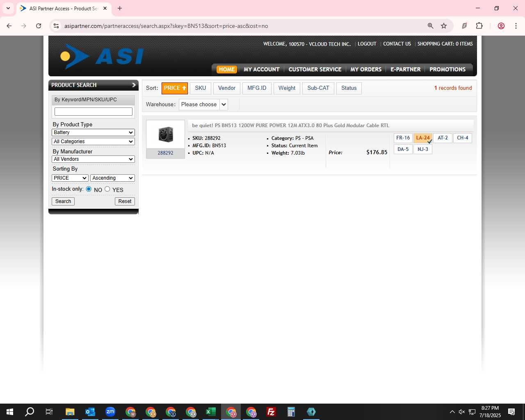
Task: Open the Warehouse 'Please choose' dropdown
Action: (x=203, y=105)
